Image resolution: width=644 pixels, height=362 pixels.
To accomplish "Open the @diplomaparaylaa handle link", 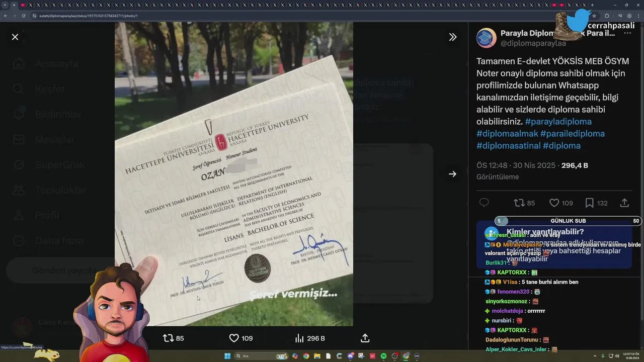I will tap(533, 44).
